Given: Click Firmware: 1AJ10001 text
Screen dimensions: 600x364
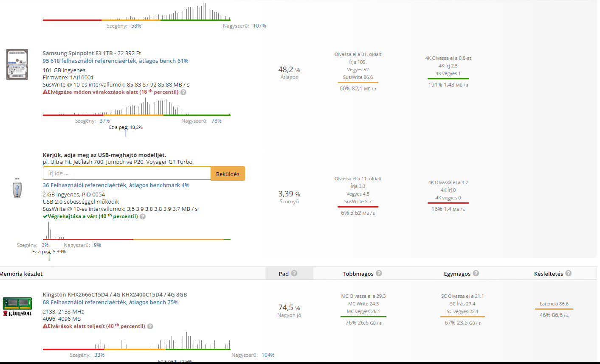Looking at the screenshot, I should coord(68,78).
